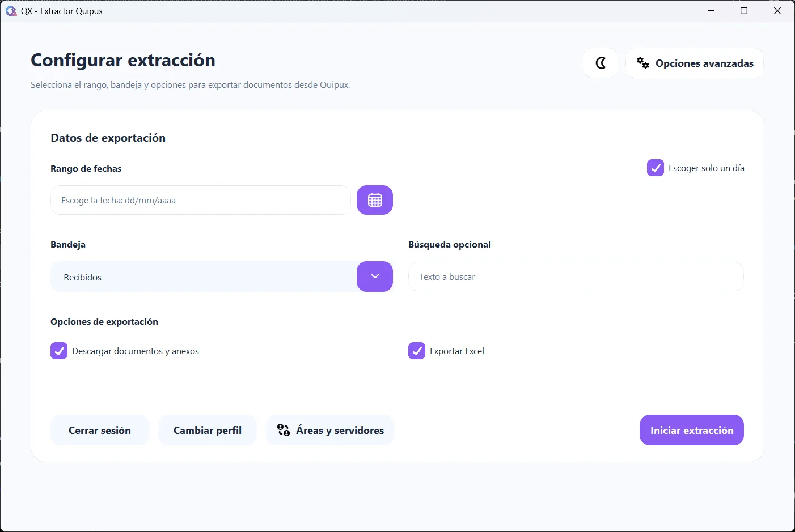Image resolution: width=795 pixels, height=532 pixels.
Task: Open Opciones avanzadas settings
Action: pos(695,63)
